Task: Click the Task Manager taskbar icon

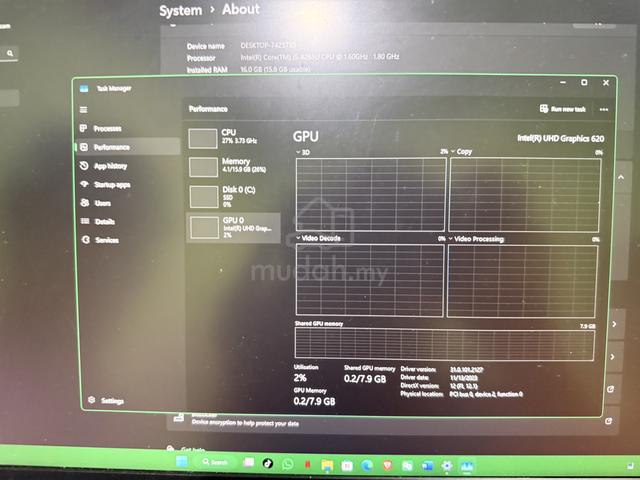Action: coord(467,466)
